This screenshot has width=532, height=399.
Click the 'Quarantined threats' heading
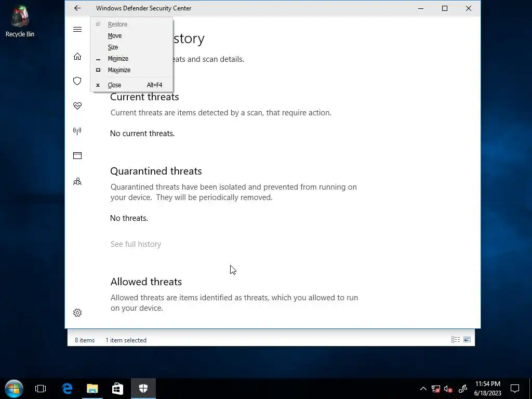coord(156,171)
